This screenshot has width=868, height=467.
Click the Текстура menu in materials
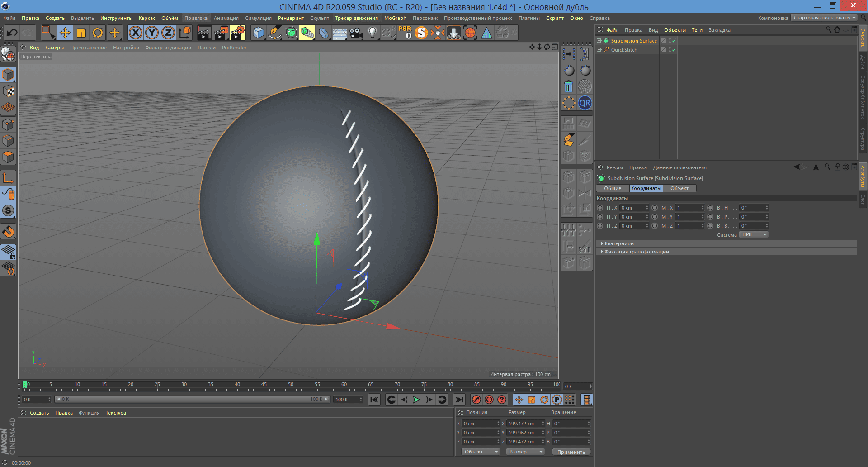click(x=116, y=413)
